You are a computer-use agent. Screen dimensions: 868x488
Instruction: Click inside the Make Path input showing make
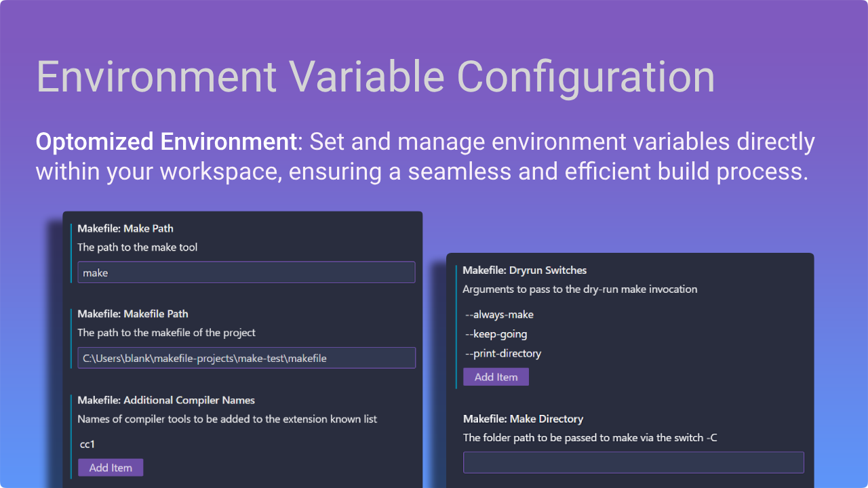246,272
